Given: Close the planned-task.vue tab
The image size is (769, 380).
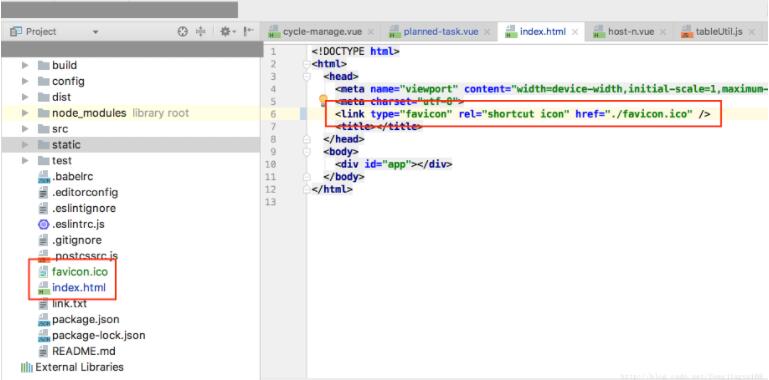Looking at the screenshot, I should coord(488,32).
